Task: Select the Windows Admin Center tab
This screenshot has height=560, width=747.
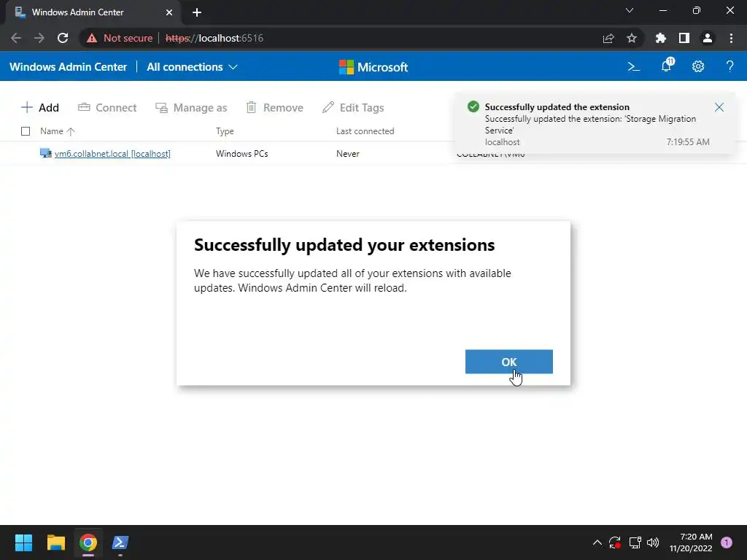Action: [x=93, y=12]
